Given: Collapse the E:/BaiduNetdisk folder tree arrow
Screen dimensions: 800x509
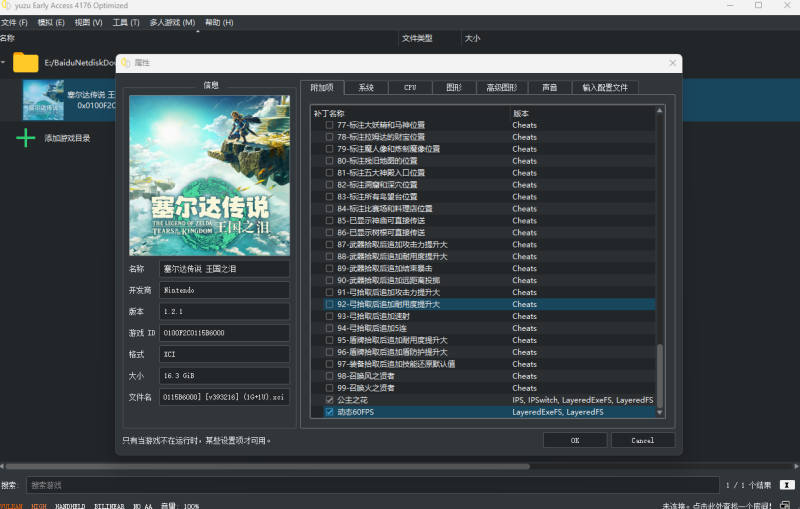Looking at the screenshot, I should coord(3,63).
